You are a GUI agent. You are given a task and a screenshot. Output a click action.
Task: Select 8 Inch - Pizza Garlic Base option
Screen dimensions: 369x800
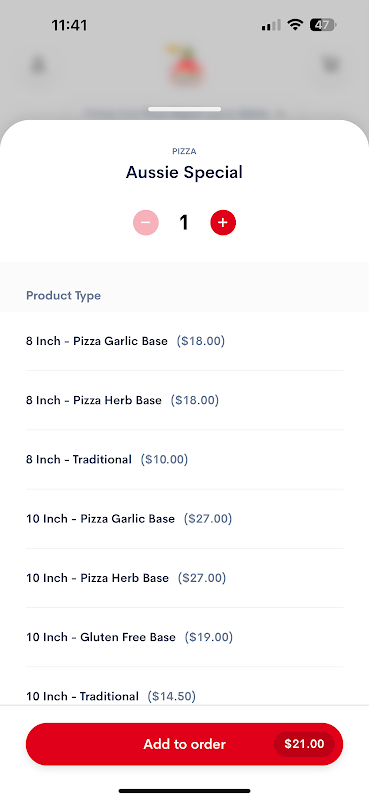coord(184,341)
